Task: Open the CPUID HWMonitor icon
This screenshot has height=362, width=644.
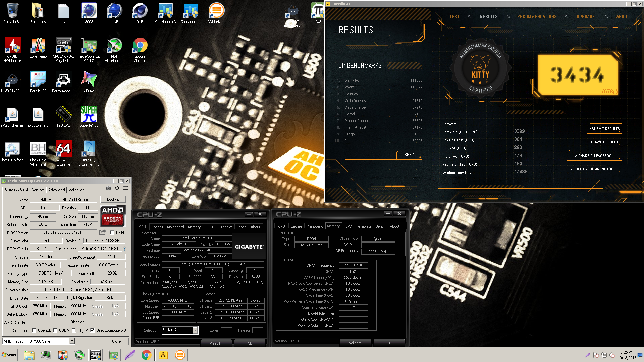Action: [x=12, y=50]
